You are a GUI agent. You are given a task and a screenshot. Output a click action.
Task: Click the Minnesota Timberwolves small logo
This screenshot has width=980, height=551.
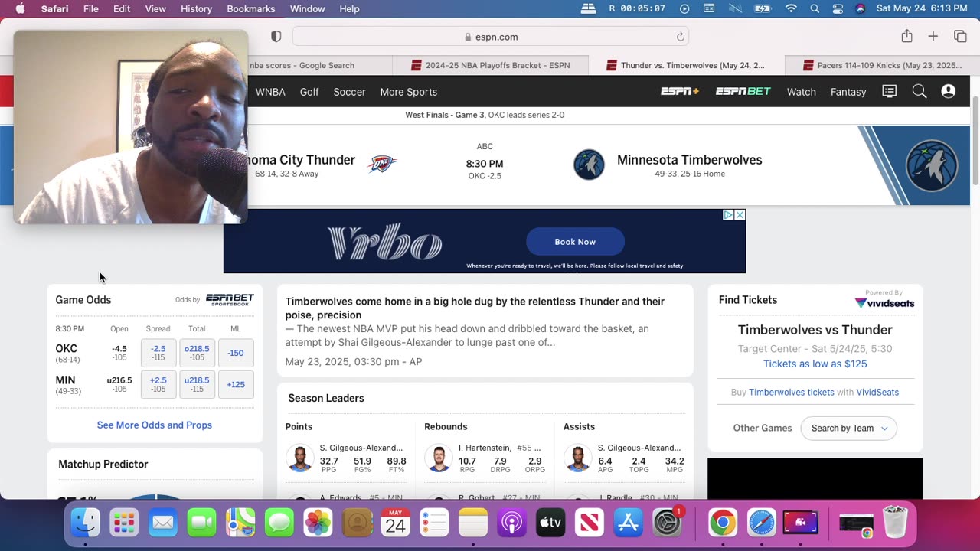click(589, 165)
